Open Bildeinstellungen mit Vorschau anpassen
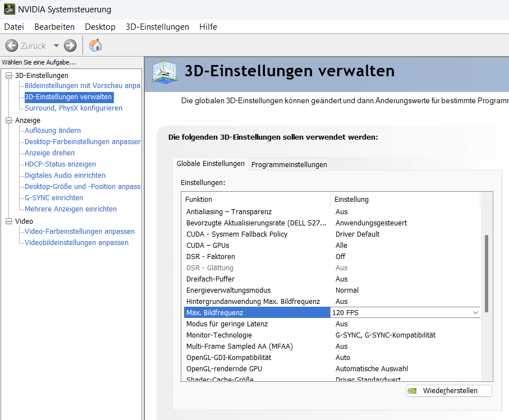This screenshot has width=509, height=420. click(x=82, y=86)
